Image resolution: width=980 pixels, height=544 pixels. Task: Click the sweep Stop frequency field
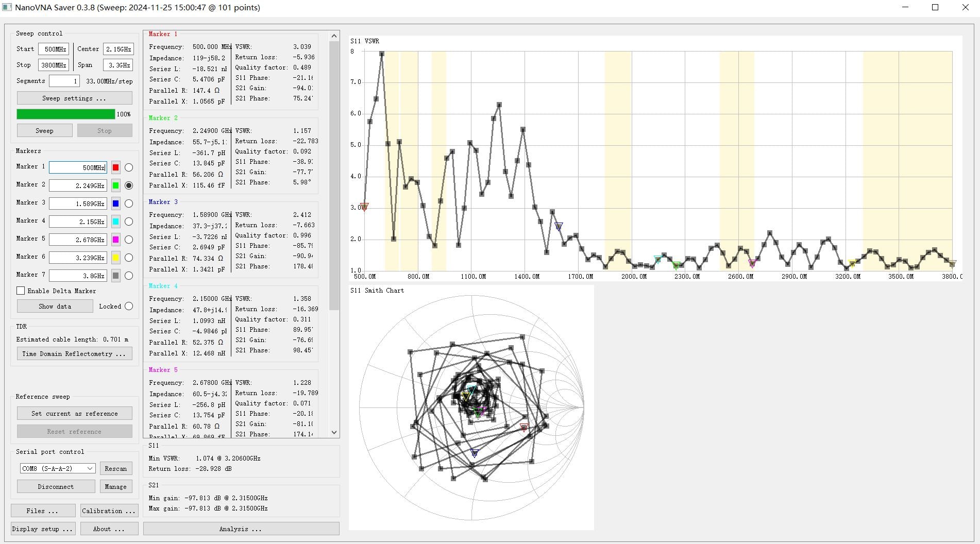(x=54, y=65)
